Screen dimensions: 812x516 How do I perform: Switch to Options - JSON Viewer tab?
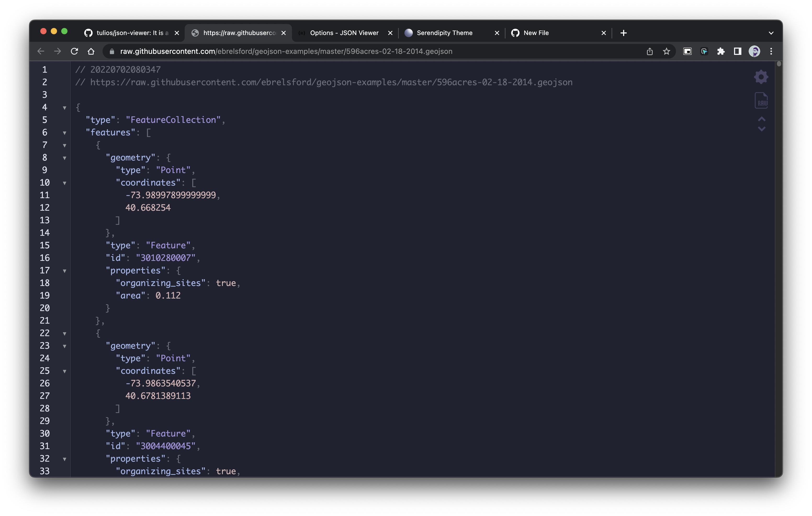pyautogui.click(x=344, y=33)
